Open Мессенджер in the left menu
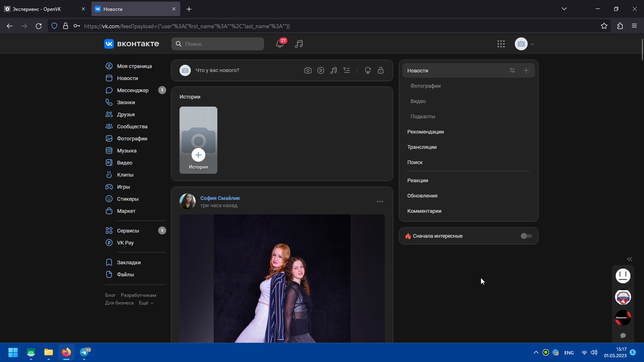644x362 pixels. click(x=133, y=90)
